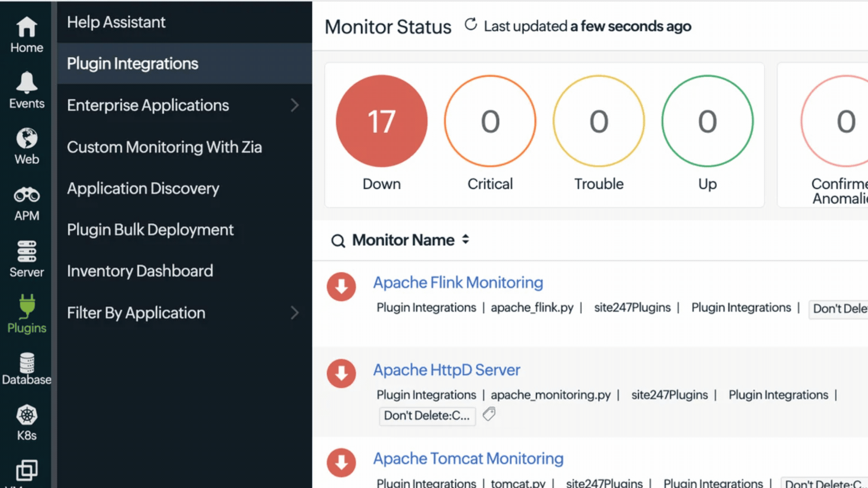Click the search magnifier beside Monitor Name
This screenshot has height=488, width=868.
click(338, 241)
